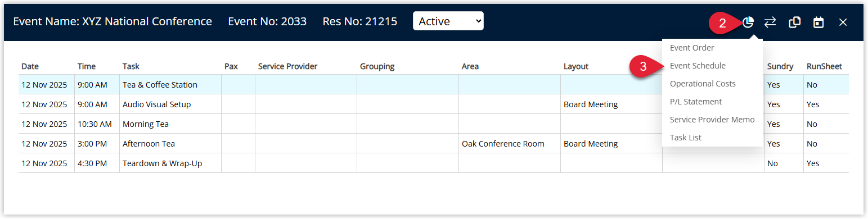Close the event window with X icon
The height and width of the screenshot is (219, 868).
[x=843, y=22]
